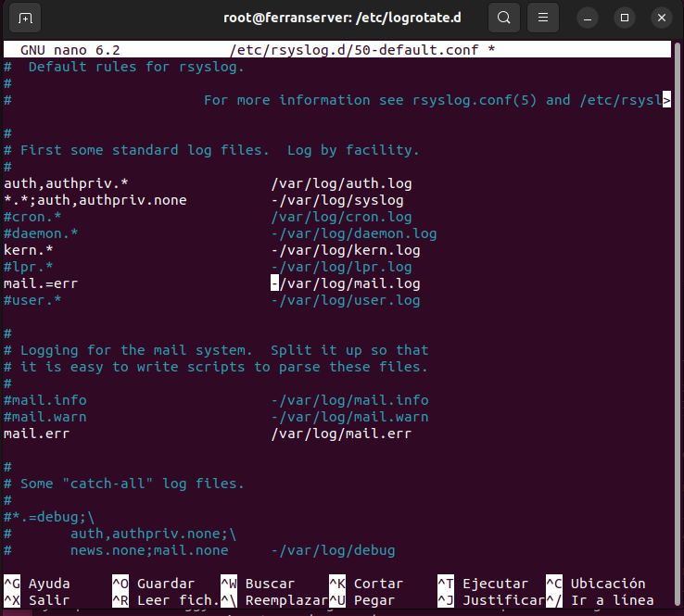Place cursor on mail.=err selector
This screenshot has width=684, height=616.
click(x=41, y=283)
